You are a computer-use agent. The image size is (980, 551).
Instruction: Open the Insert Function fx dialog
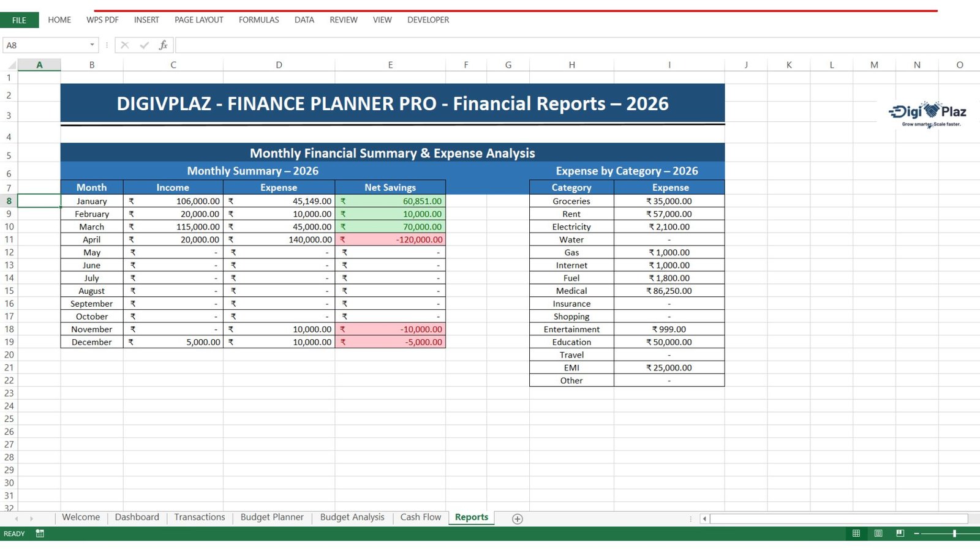click(163, 45)
